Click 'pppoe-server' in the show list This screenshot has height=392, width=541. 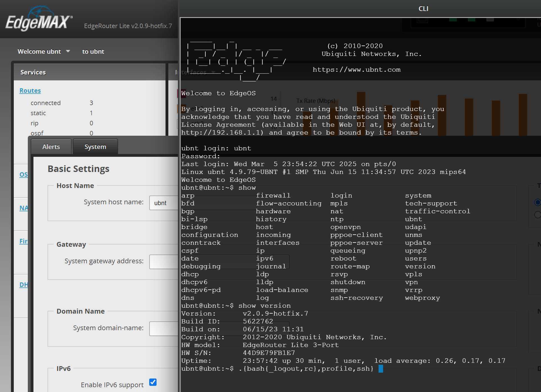[357, 243]
